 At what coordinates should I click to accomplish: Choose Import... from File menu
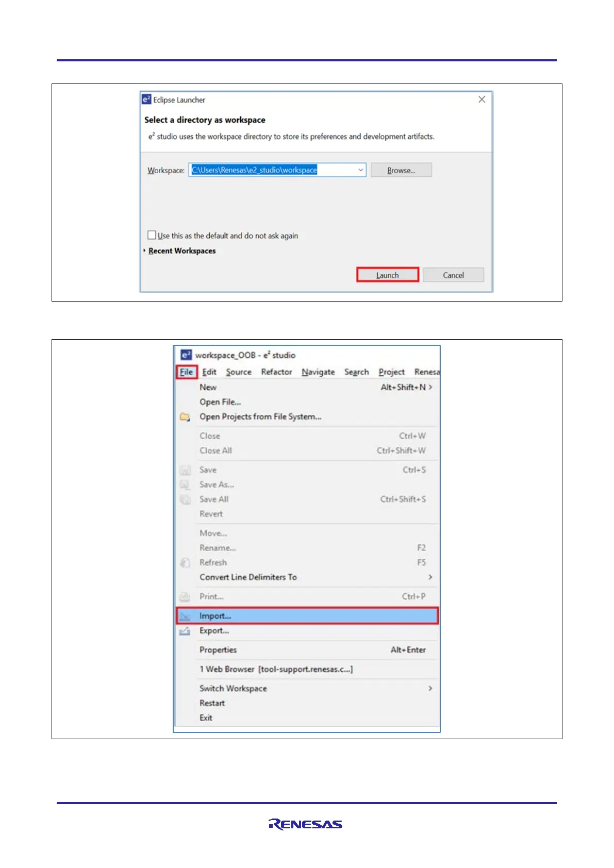point(307,616)
